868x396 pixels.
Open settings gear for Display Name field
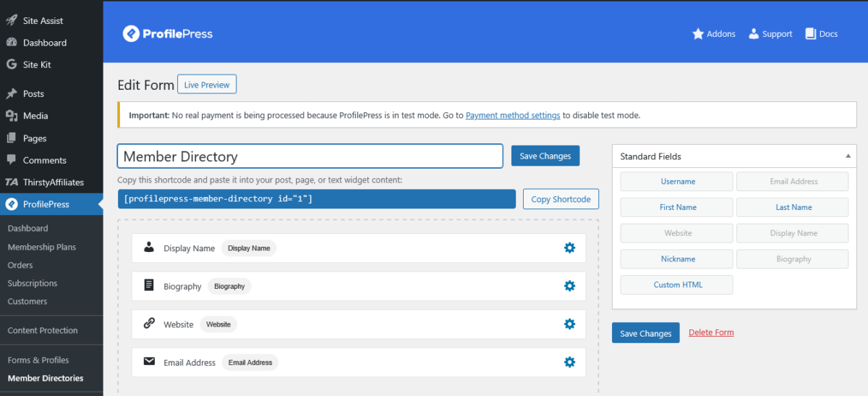point(569,248)
